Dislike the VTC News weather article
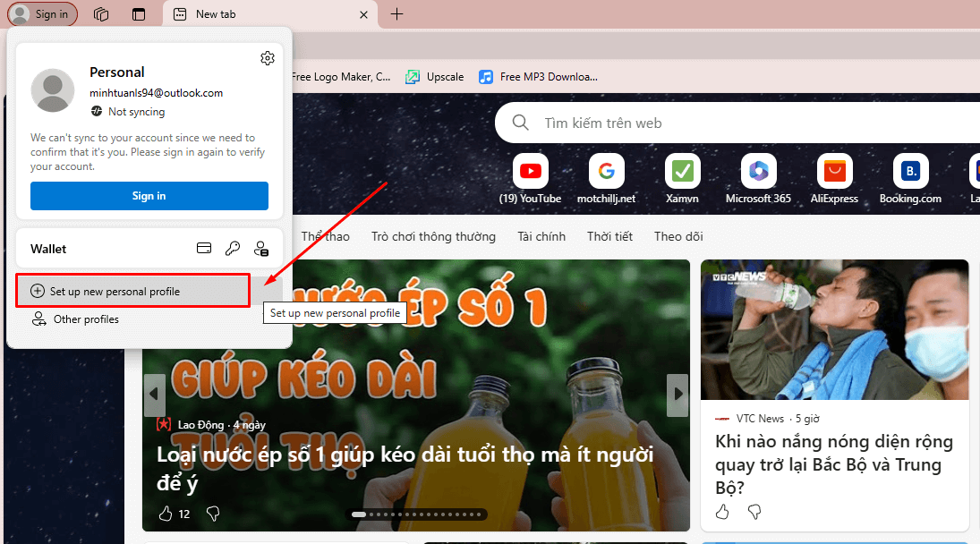Viewport: 980px width, 544px height. [754, 512]
